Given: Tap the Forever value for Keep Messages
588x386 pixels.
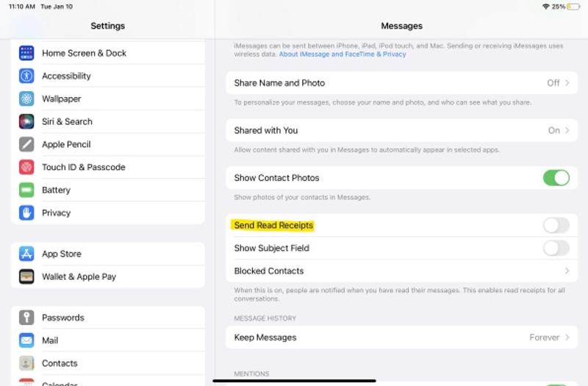Looking at the screenshot, I should (x=544, y=337).
